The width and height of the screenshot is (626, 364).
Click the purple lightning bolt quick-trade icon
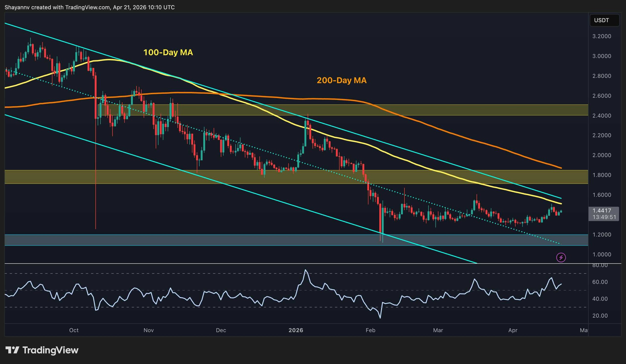pyautogui.click(x=561, y=258)
